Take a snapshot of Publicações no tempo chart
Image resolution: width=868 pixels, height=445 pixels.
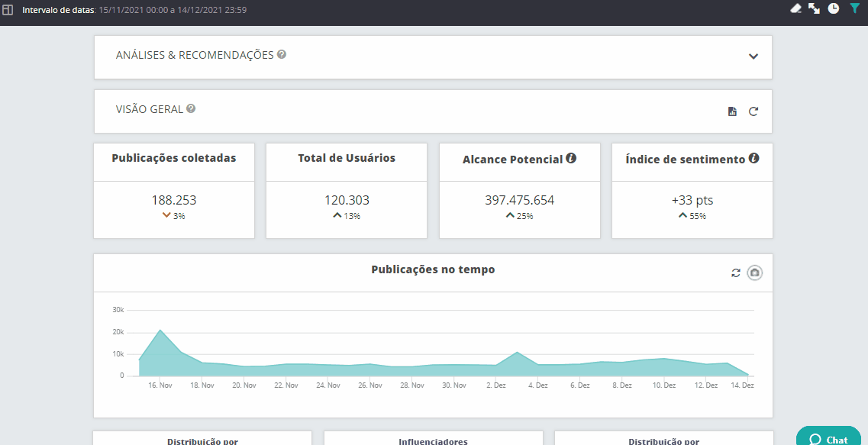pos(755,272)
